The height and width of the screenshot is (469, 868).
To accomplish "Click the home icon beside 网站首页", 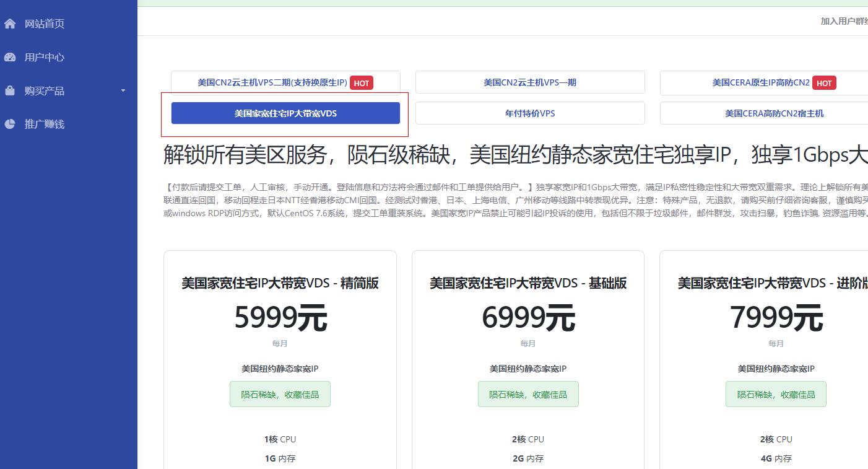I will point(10,24).
